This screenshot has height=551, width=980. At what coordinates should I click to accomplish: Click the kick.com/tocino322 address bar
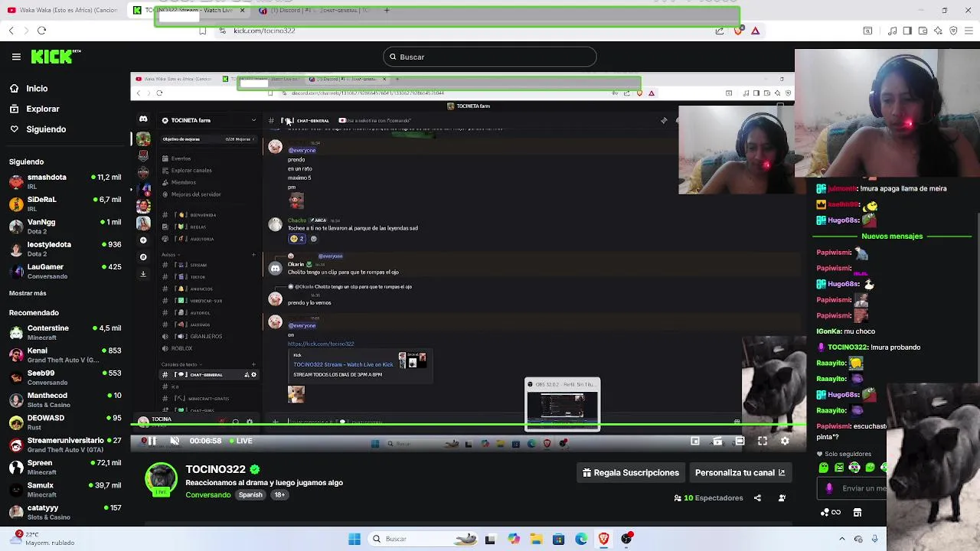[264, 31]
